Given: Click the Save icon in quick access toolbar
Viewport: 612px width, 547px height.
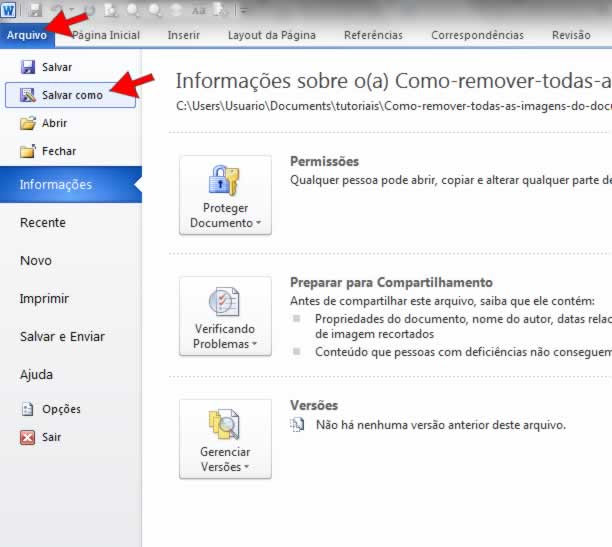Looking at the screenshot, I should pos(35,11).
